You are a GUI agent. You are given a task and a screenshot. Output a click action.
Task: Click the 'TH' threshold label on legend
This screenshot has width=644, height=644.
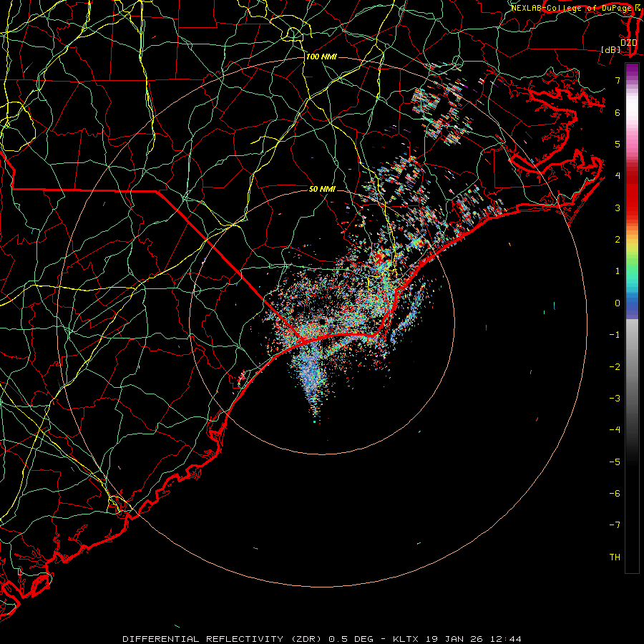[x=615, y=557]
